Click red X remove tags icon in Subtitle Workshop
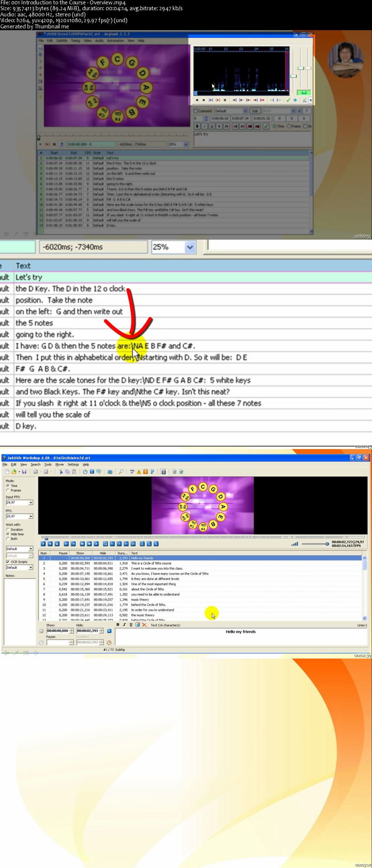The image size is (372, 868). 144,625
